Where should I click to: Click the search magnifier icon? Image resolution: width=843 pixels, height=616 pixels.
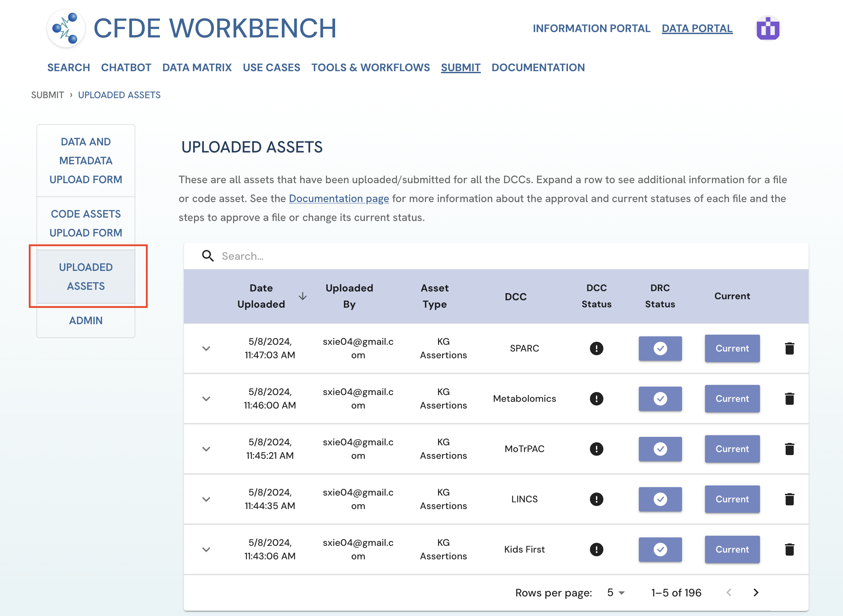208,256
